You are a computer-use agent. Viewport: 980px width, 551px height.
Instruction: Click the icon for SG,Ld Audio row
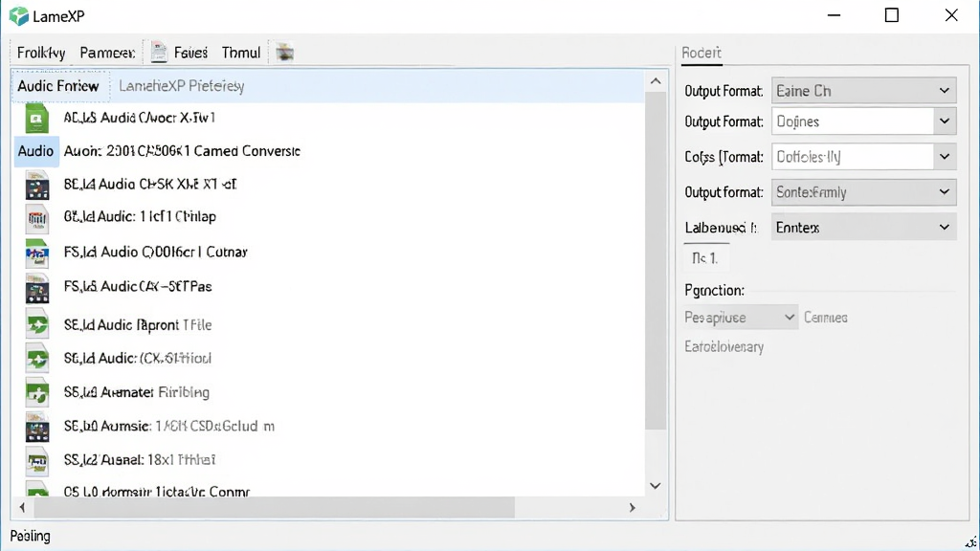[37, 358]
